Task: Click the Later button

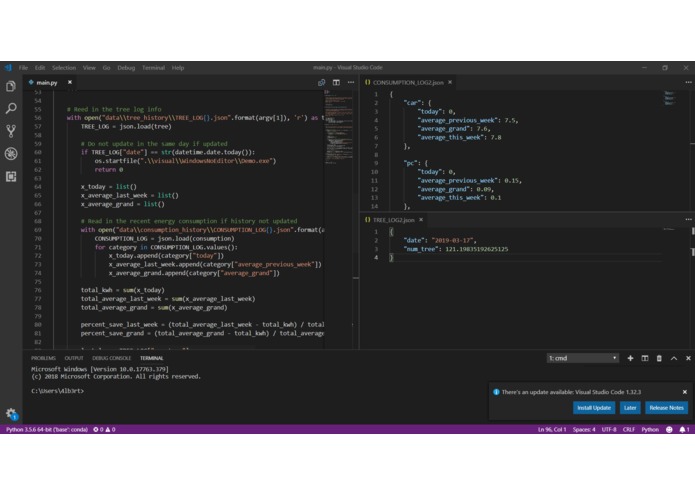Action: (630, 408)
